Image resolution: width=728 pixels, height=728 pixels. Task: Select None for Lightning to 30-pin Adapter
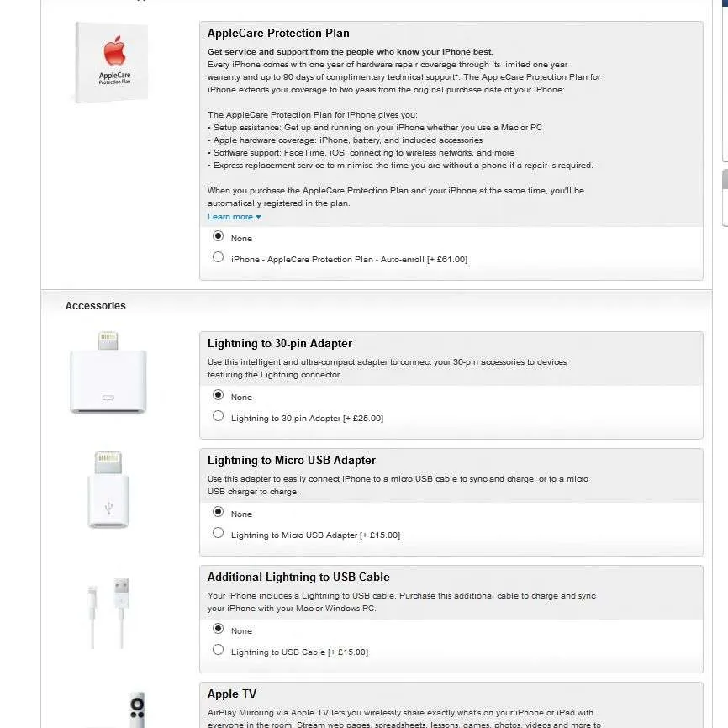coord(218,394)
